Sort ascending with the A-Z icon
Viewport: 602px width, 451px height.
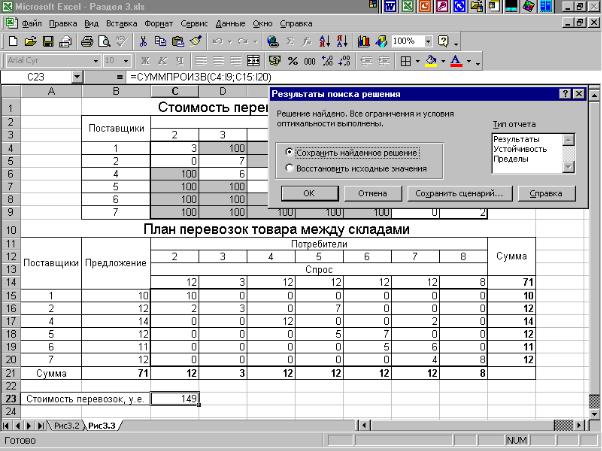coord(325,41)
